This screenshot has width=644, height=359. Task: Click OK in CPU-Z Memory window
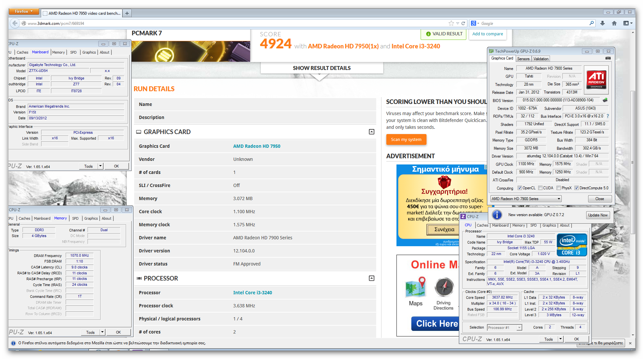[119, 332]
